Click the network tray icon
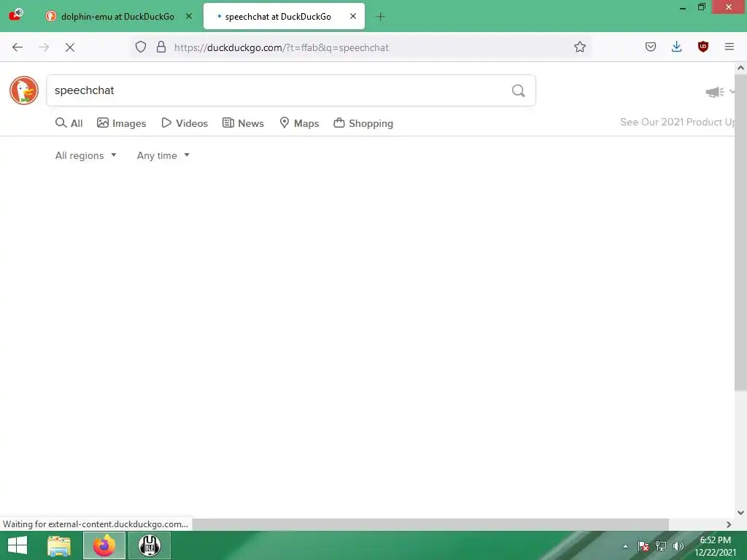Viewport: 747px width, 560px height. pyautogui.click(x=661, y=546)
